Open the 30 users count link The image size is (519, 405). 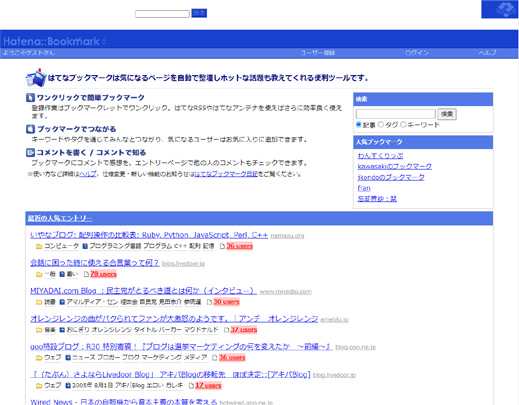coord(227,302)
